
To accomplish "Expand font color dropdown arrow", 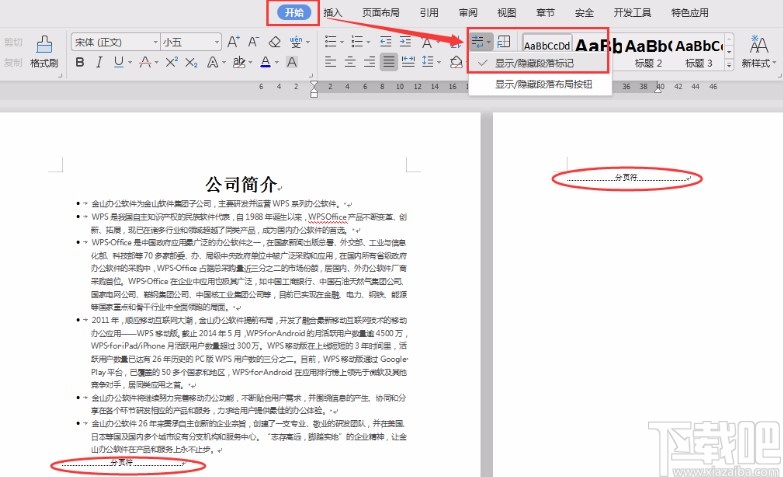I will [277, 63].
